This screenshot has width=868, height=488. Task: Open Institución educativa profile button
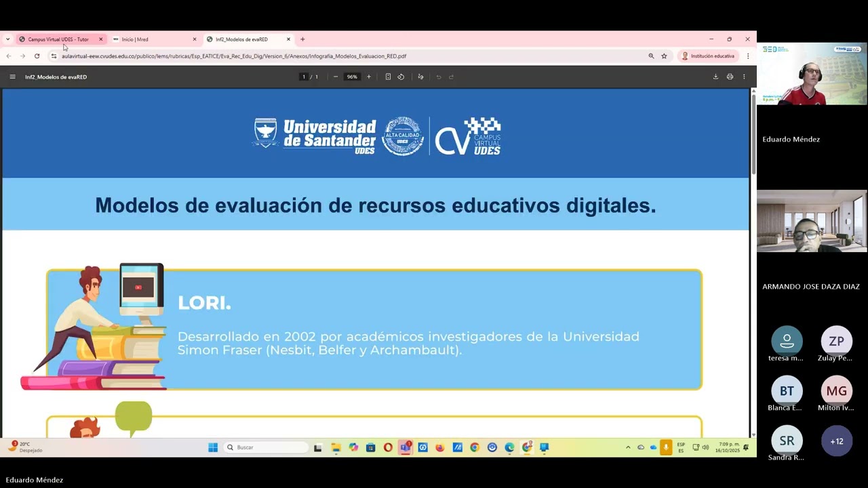708,56
